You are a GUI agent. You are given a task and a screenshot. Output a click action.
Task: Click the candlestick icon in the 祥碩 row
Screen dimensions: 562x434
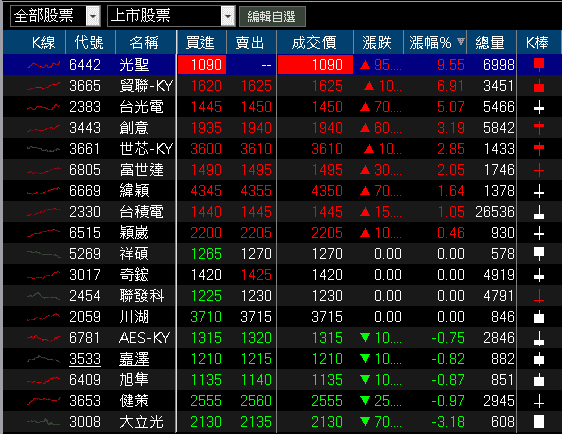[539, 254]
